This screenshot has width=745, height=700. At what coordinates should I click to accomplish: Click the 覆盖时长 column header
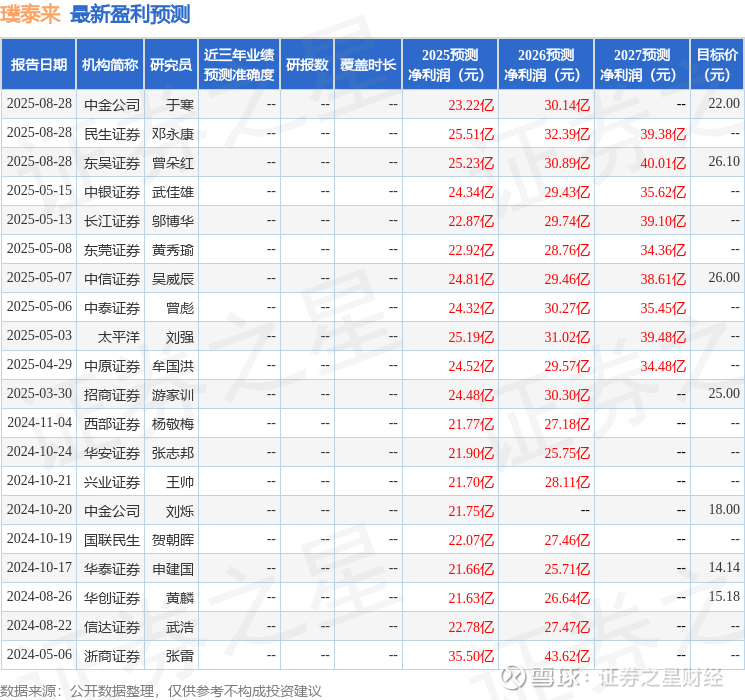click(x=368, y=65)
